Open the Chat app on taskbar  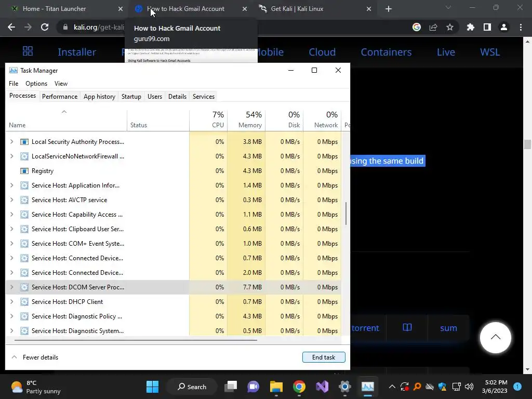click(x=253, y=387)
